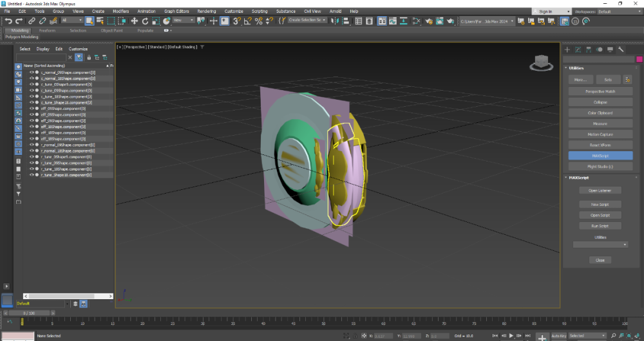Click the Scene Explorer search field

41,57
